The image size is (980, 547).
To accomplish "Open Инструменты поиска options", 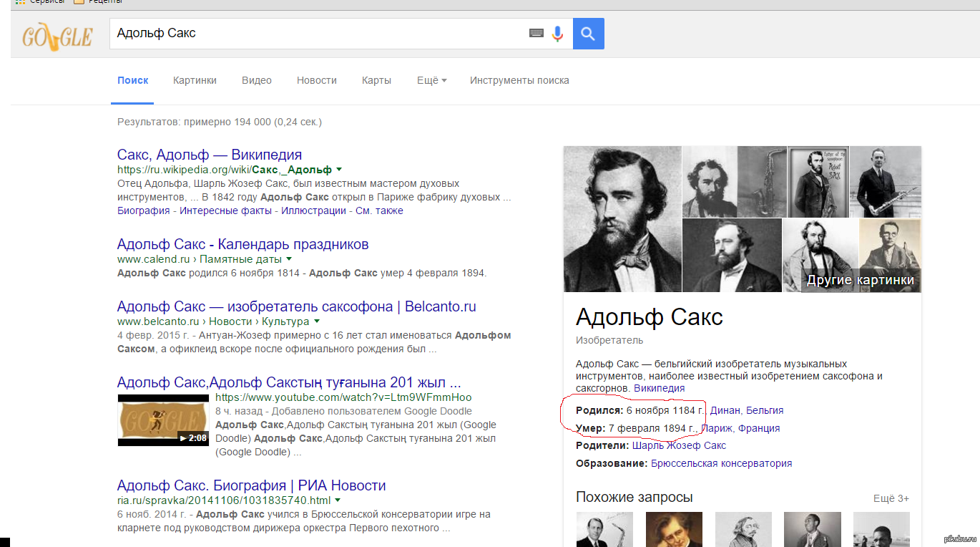I will click(x=519, y=80).
